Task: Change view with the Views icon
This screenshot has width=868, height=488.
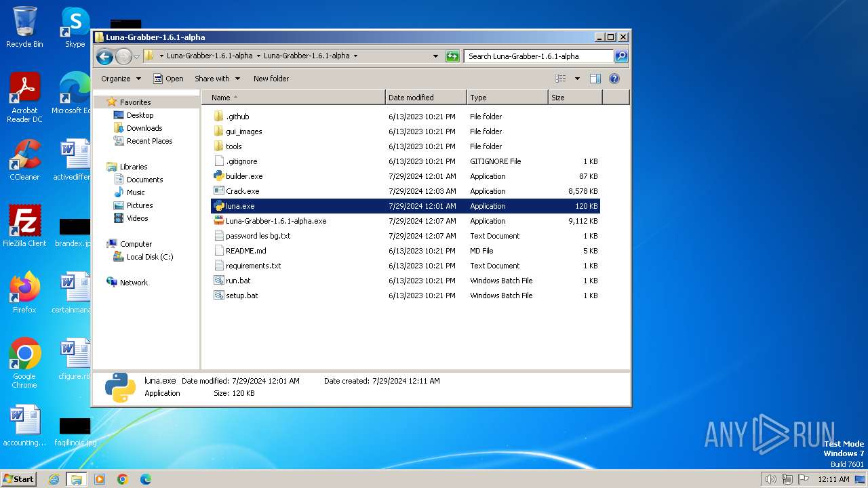Action: pos(561,79)
